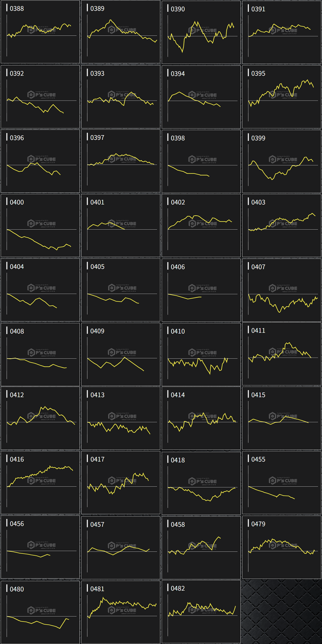Click chart thumbnail 0415

(x=282, y=418)
